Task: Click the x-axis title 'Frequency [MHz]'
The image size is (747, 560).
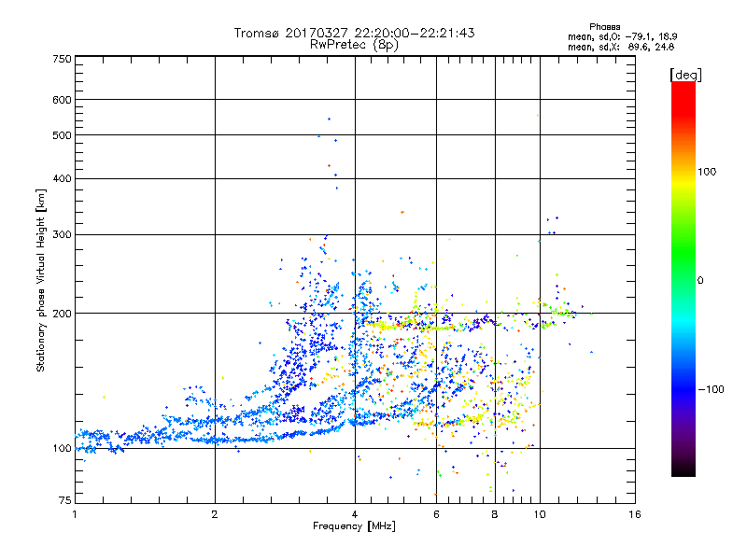Action: tap(354, 526)
